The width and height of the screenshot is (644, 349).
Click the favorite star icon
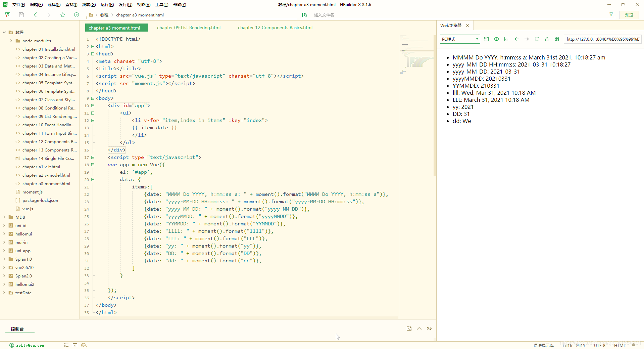[x=63, y=15]
